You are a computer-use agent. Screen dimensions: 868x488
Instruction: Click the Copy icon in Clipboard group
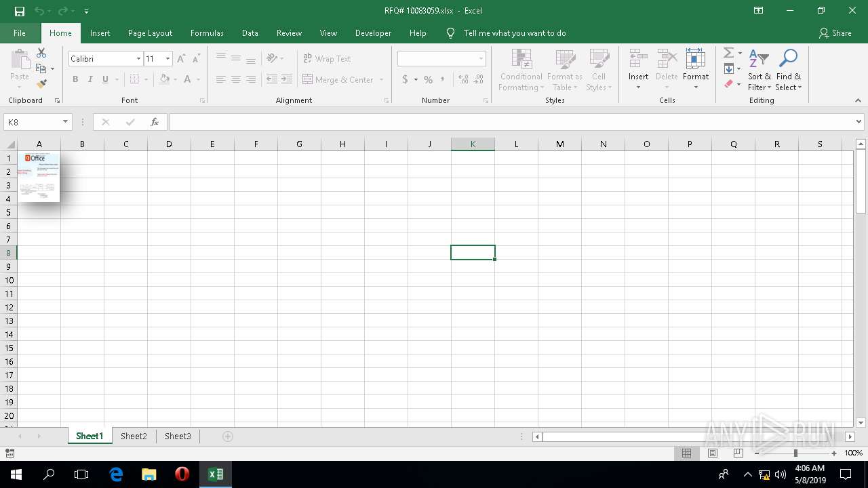click(x=41, y=68)
